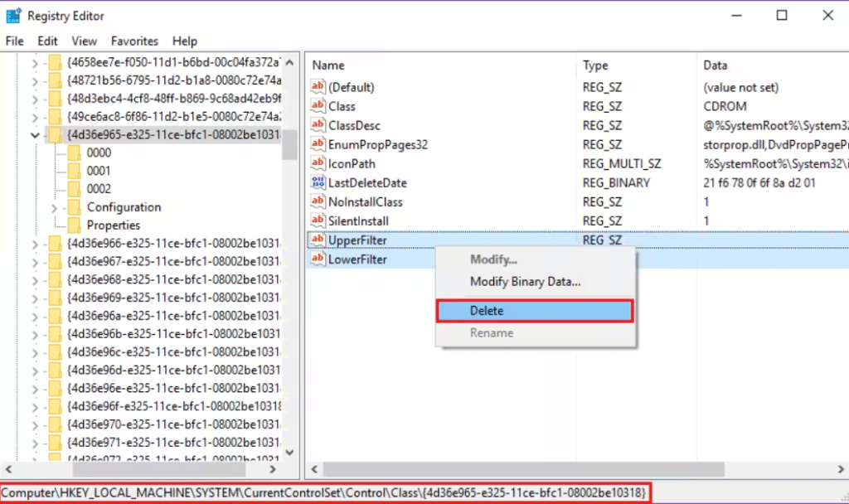Click the ab icon next to LowerFilter

point(317,259)
